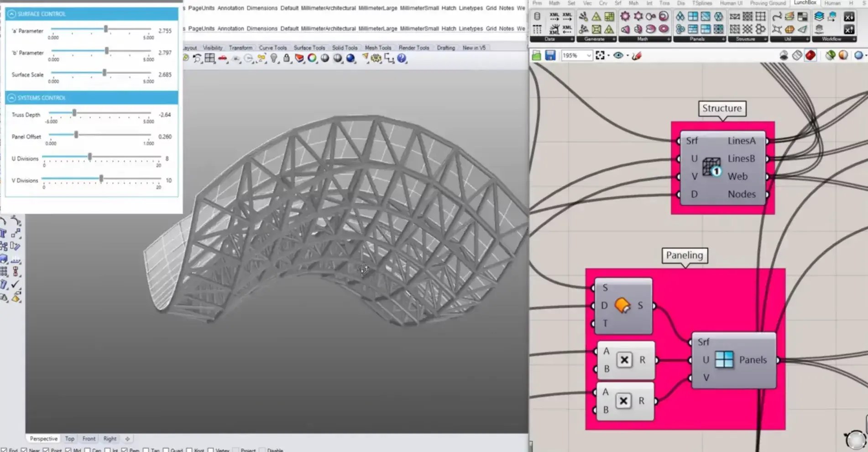Select a diamond paneling icon in the Panels group

(680, 16)
